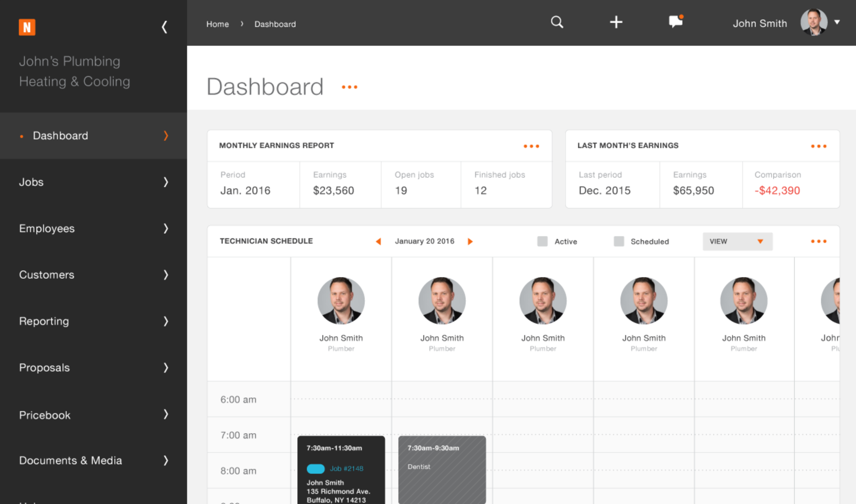Open the VIEW dropdown
856x504 pixels.
tap(738, 241)
